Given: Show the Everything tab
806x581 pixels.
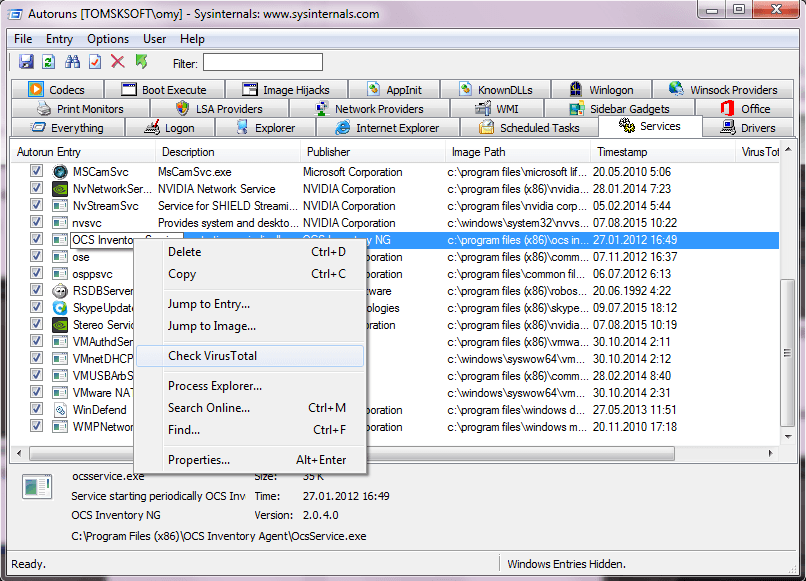Looking at the screenshot, I should [68, 128].
